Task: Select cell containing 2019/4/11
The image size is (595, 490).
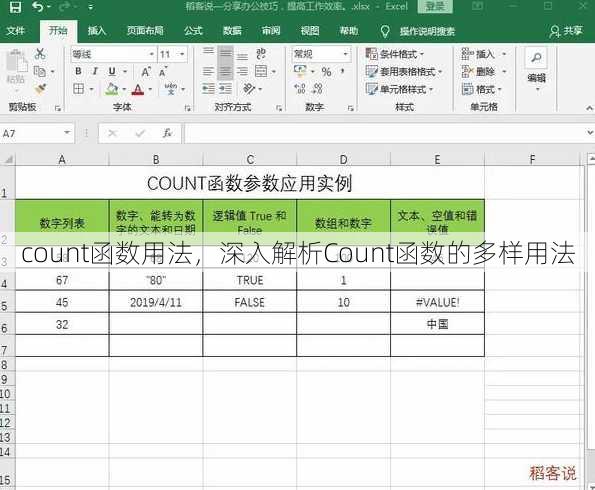Action: (x=156, y=302)
